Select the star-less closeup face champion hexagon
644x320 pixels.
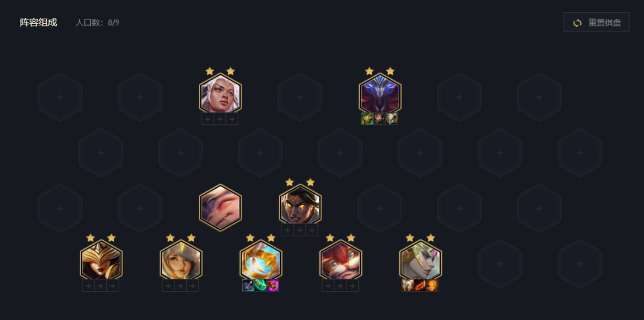[x=220, y=207]
